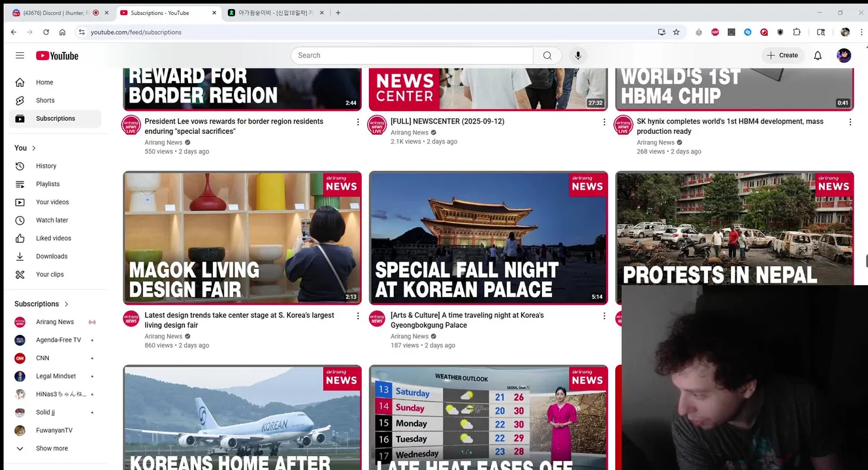Open the shield extension icon
Viewport: 868px width, 470px height.
click(x=780, y=32)
